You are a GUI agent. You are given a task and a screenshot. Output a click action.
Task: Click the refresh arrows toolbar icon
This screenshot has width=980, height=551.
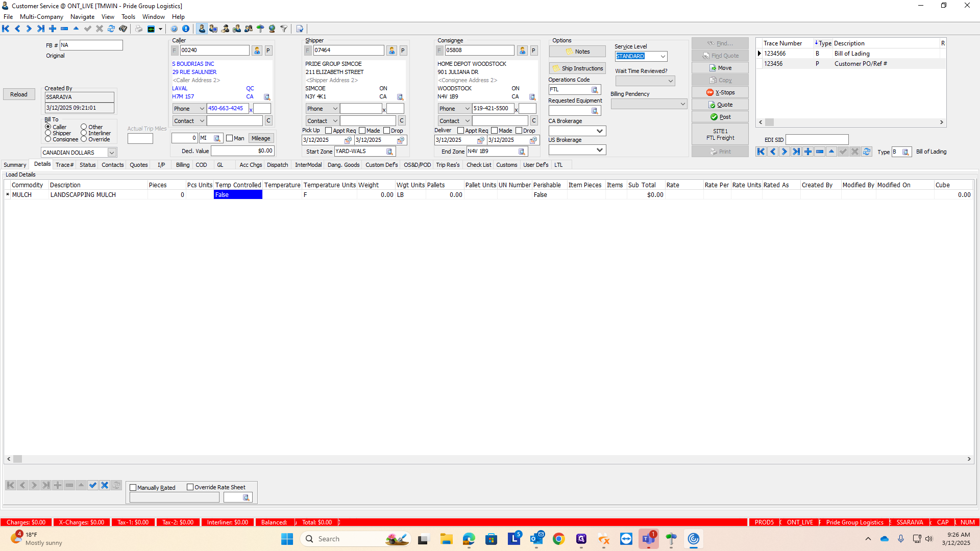[x=111, y=29]
